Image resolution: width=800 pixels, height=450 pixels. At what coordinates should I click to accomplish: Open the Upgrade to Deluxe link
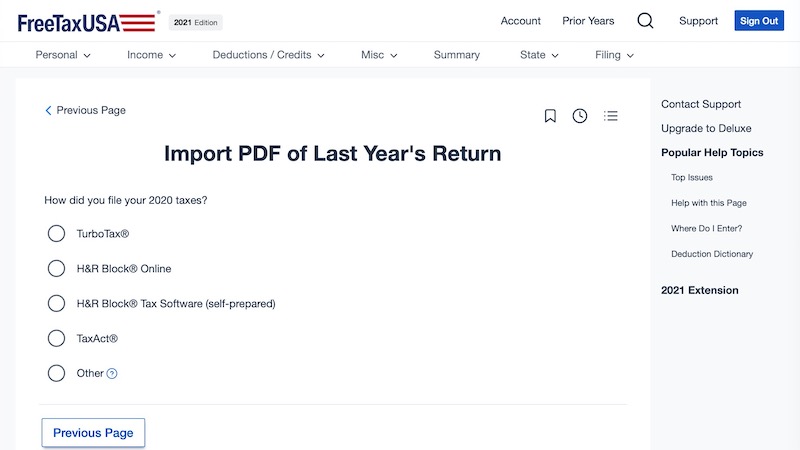click(x=706, y=128)
